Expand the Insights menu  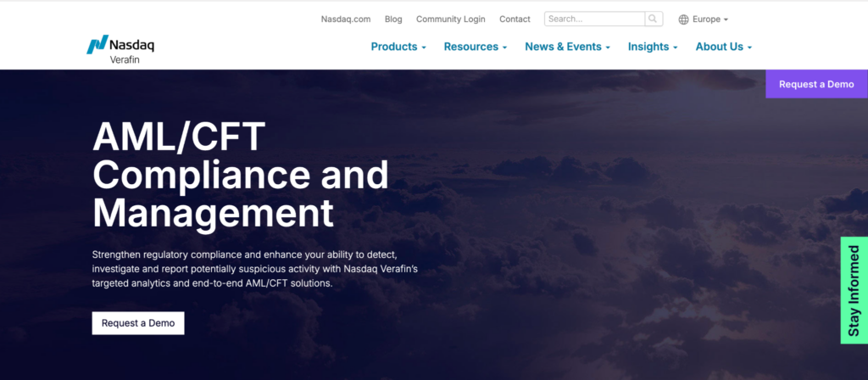click(653, 47)
